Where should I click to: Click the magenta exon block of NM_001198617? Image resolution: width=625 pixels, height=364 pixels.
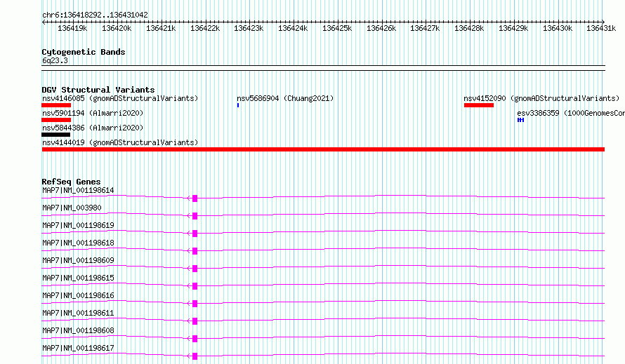pyautogui.click(x=195, y=356)
